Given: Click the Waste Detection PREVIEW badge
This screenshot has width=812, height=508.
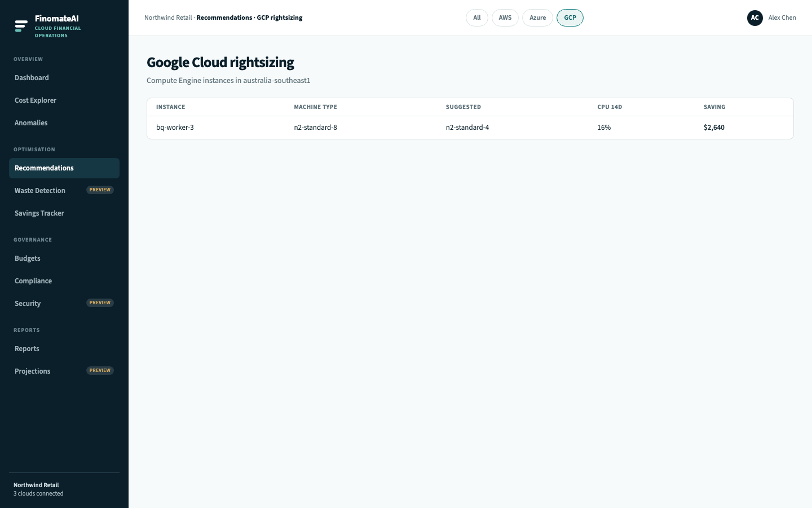Looking at the screenshot, I should click(x=100, y=190).
